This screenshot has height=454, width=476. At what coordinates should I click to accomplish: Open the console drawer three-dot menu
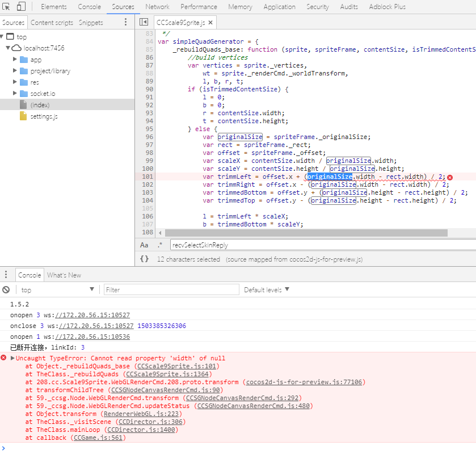tap(6, 275)
